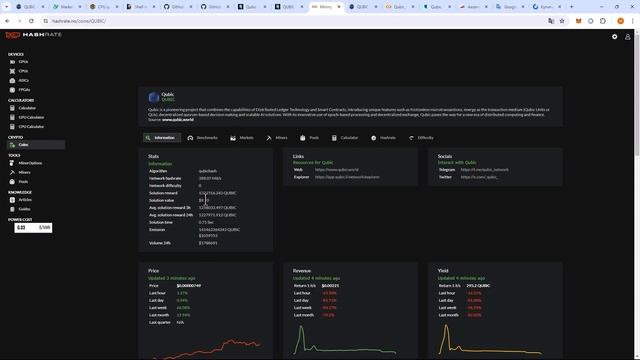
Task: Click the Network hashrate row value
Action: pos(210,178)
